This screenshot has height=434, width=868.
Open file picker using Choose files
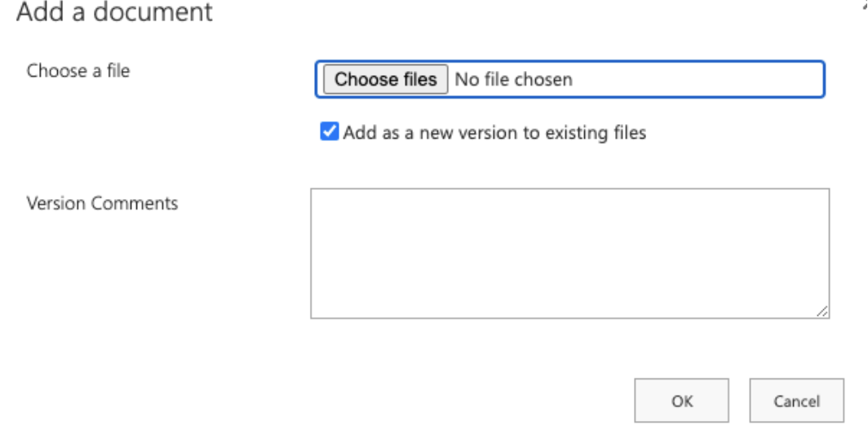click(x=385, y=80)
